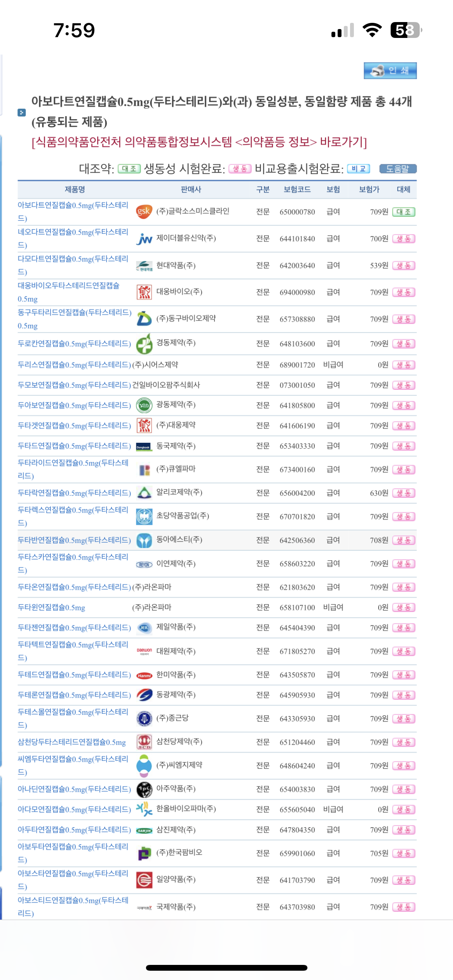
Task: Click the 동광제약 logo icon
Action: [x=144, y=695]
